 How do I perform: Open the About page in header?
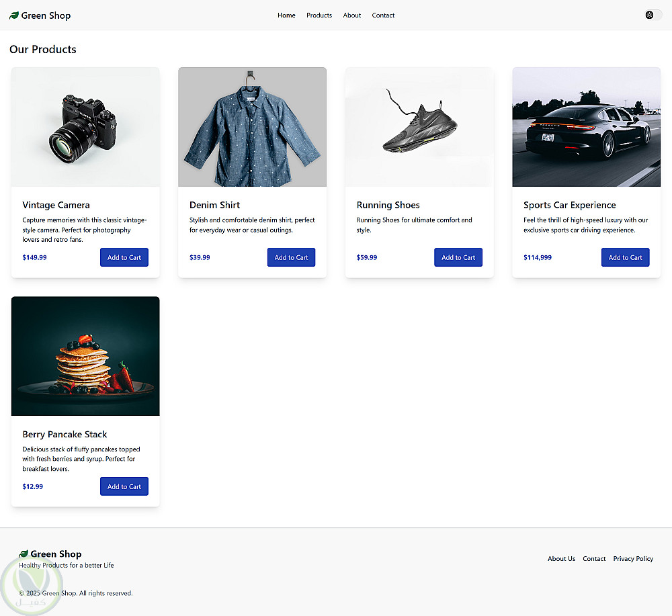tap(352, 15)
